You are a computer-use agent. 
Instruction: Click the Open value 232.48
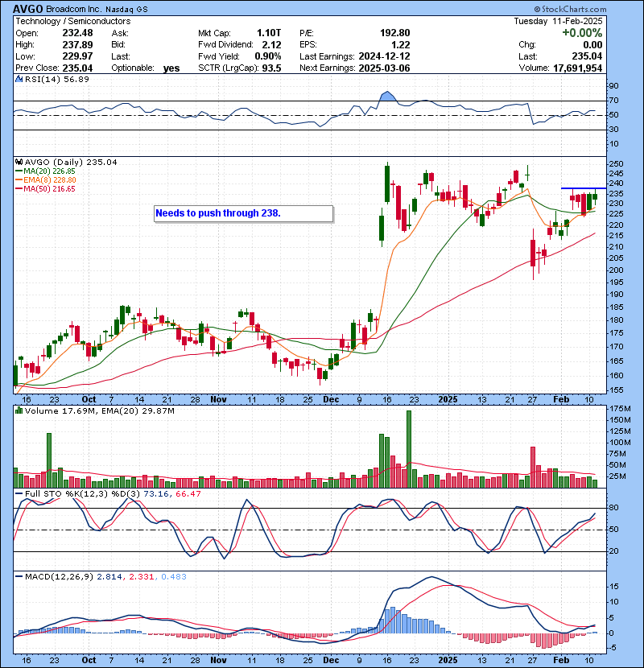77,33
